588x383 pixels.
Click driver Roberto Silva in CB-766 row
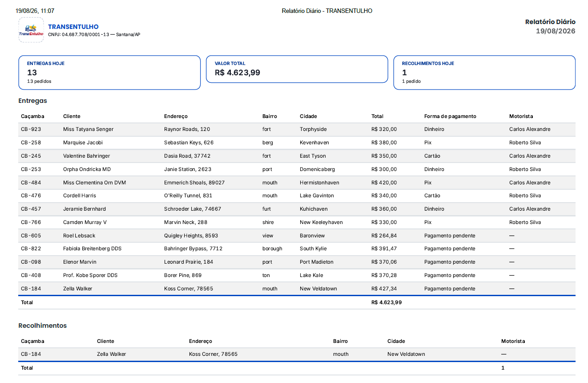(x=525, y=222)
